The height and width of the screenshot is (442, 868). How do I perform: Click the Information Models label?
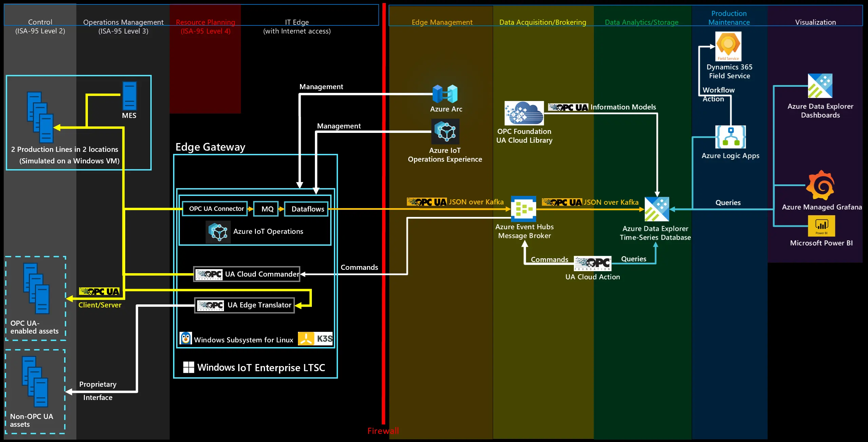tap(623, 107)
